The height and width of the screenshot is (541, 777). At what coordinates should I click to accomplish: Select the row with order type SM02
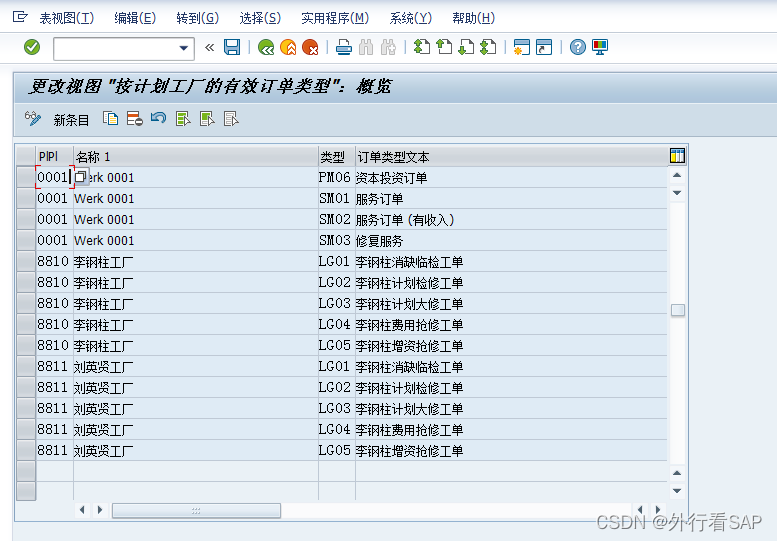pos(26,219)
